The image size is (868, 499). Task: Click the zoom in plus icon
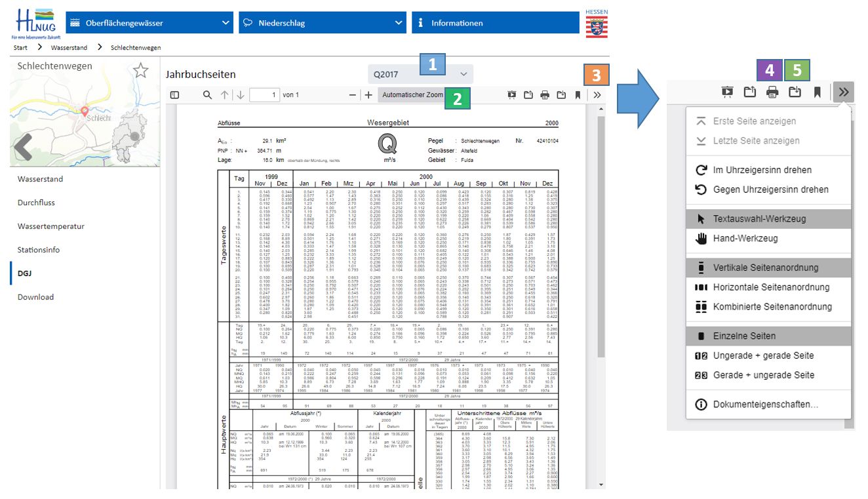tap(368, 95)
